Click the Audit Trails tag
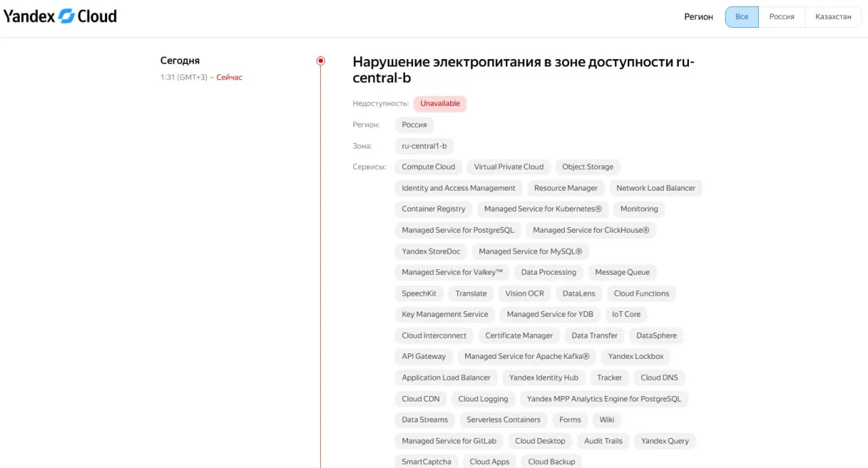The image size is (868, 468). (604, 440)
